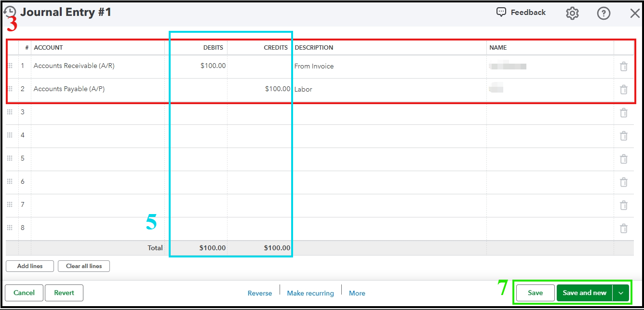Viewport: 644px width, 310px height.
Task: Delete line 2 with trash icon
Action: pyautogui.click(x=624, y=90)
